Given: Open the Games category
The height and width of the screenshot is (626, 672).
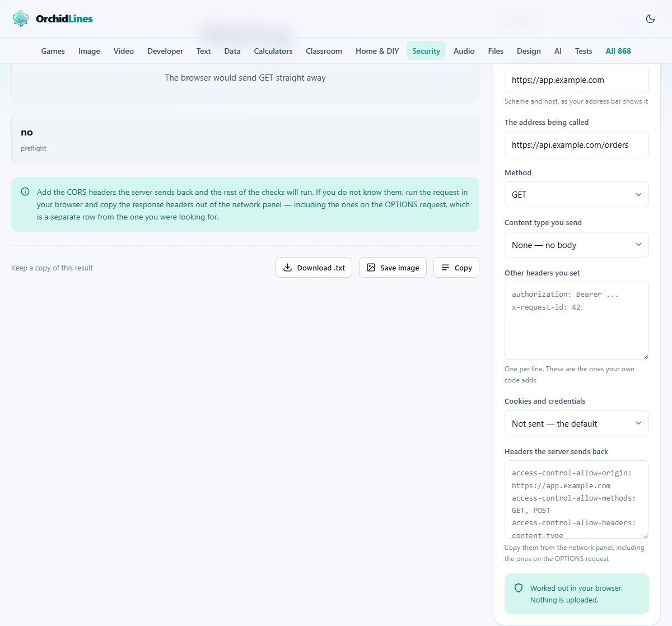Looking at the screenshot, I should click(x=53, y=51).
